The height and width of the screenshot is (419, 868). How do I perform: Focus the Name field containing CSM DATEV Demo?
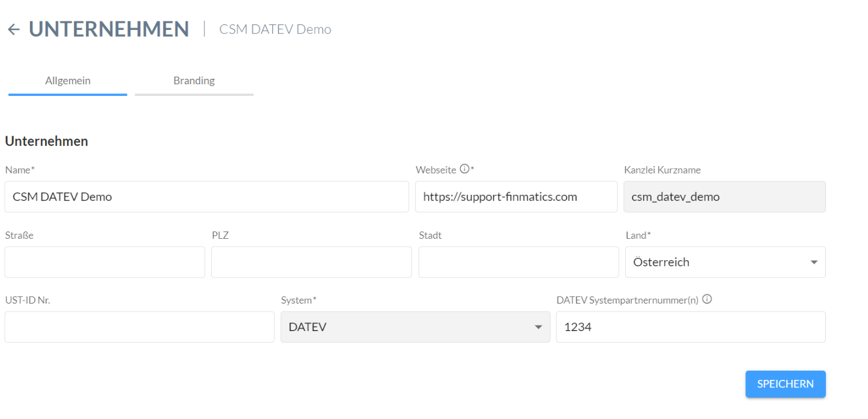pos(207,197)
